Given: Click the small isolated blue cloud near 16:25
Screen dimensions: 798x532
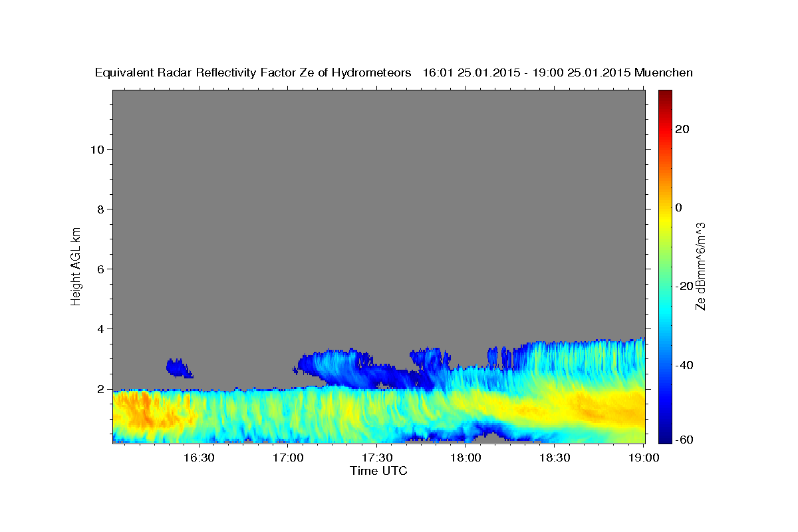Looking at the screenshot, I should [x=179, y=368].
